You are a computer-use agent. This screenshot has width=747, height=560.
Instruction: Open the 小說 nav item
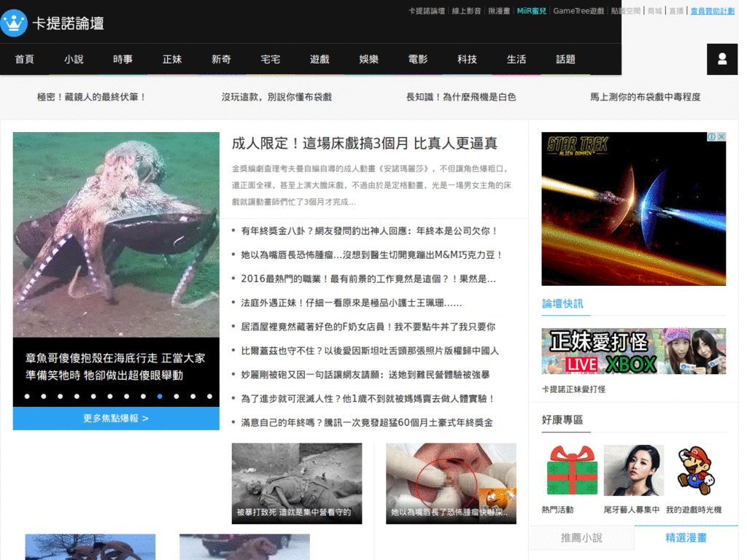(74, 59)
